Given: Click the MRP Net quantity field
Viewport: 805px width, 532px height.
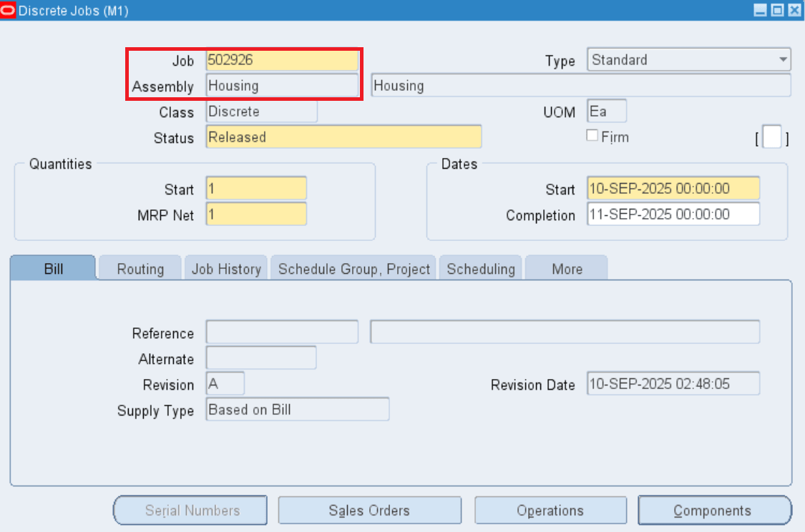Looking at the screenshot, I should tap(256, 215).
